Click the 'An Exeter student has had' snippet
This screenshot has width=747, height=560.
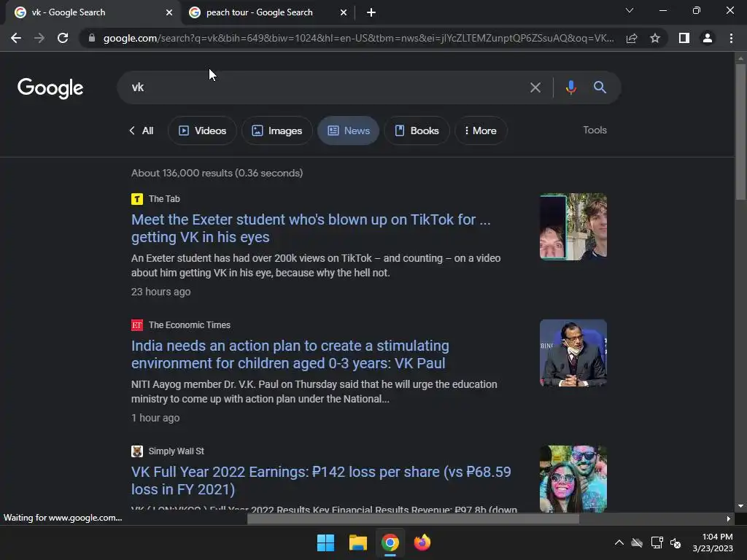click(316, 265)
